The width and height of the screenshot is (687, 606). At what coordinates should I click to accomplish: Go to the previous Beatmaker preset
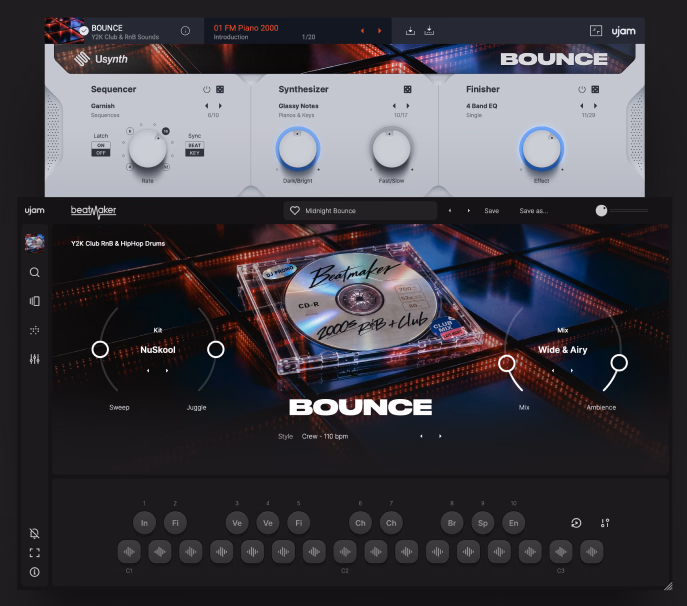[x=450, y=211]
